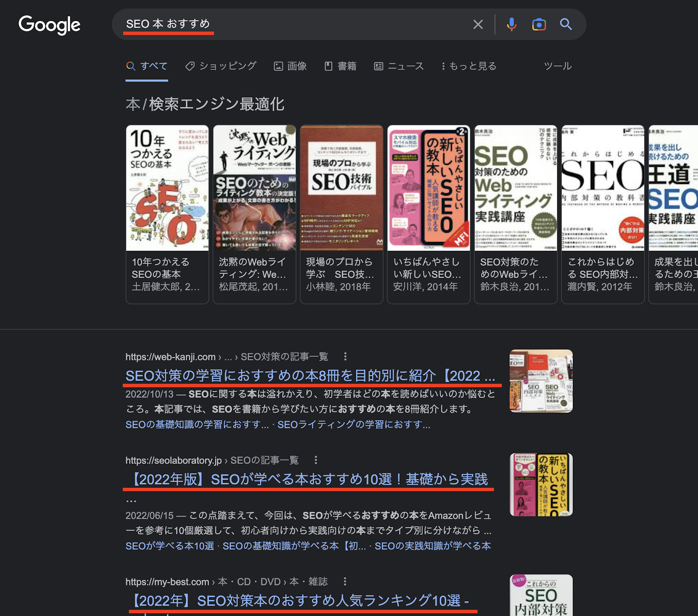This screenshot has height=616, width=698.
Task: Clear the search query with the X icon
Action: pyautogui.click(x=478, y=24)
